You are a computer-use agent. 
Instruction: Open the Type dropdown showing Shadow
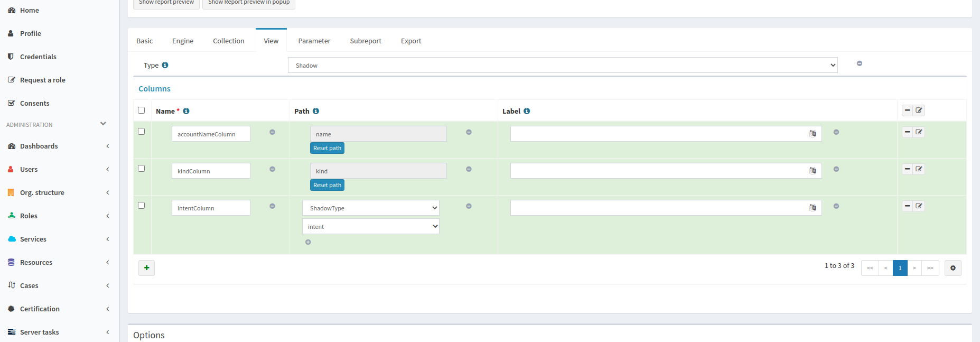563,65
